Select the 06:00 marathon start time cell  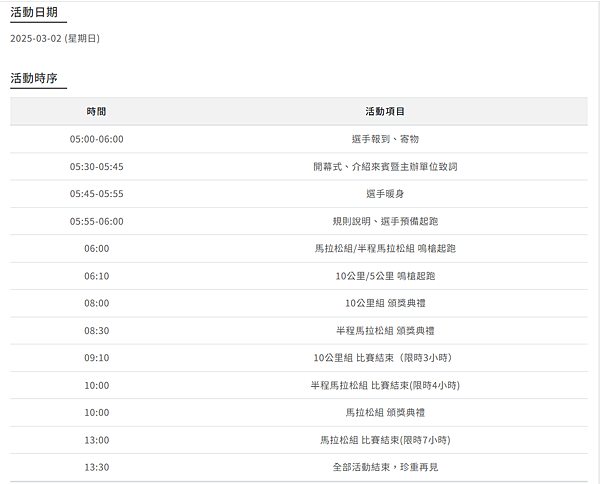click(x=96, y=248)
